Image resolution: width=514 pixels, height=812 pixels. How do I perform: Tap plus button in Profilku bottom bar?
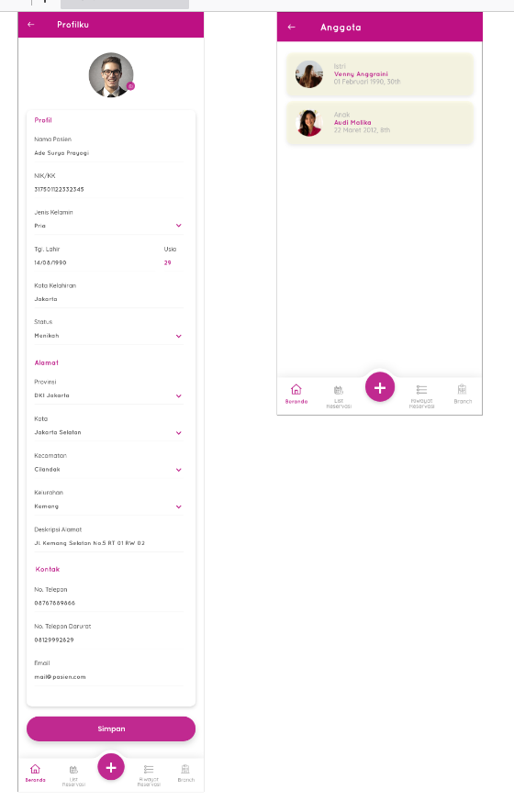coord(111,767)
